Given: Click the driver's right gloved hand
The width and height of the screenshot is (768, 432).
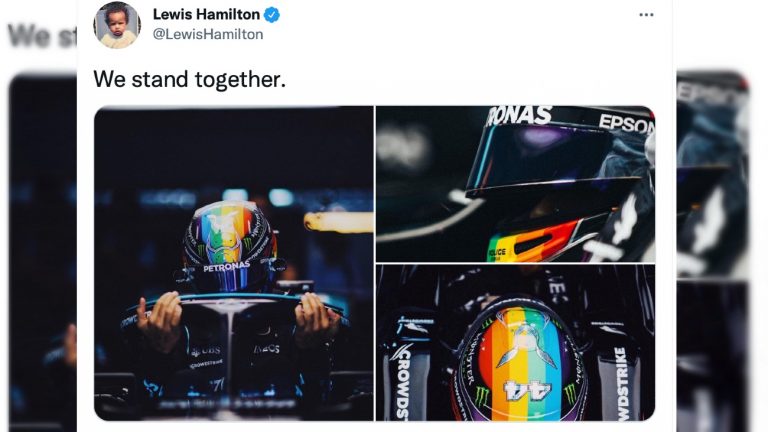Looking at the screenshot, I should pos(159,320).
